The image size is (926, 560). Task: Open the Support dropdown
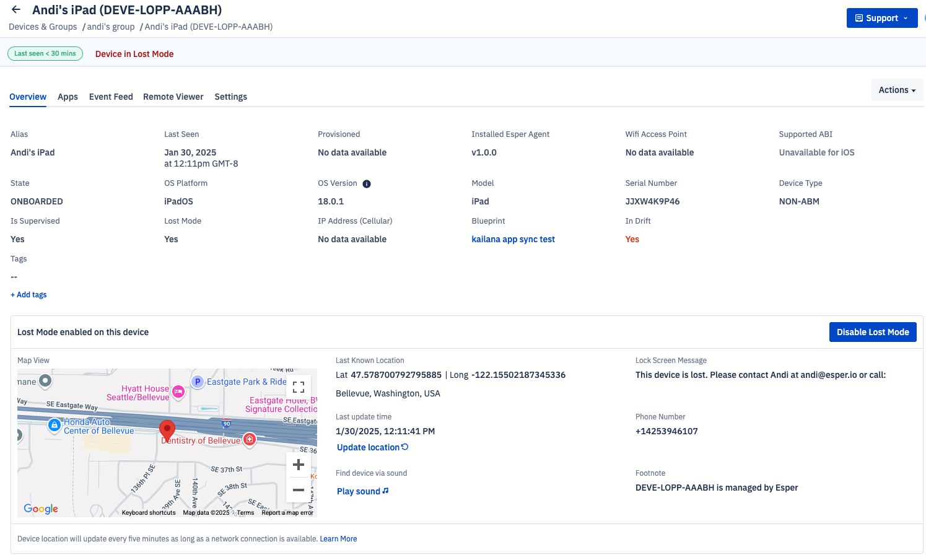[x=882, y=18]
